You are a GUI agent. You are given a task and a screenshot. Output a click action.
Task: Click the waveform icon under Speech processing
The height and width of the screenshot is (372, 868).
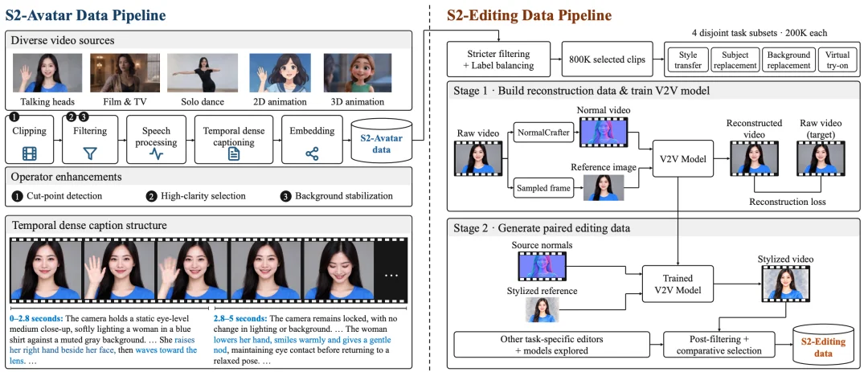(x=157, y=154)
